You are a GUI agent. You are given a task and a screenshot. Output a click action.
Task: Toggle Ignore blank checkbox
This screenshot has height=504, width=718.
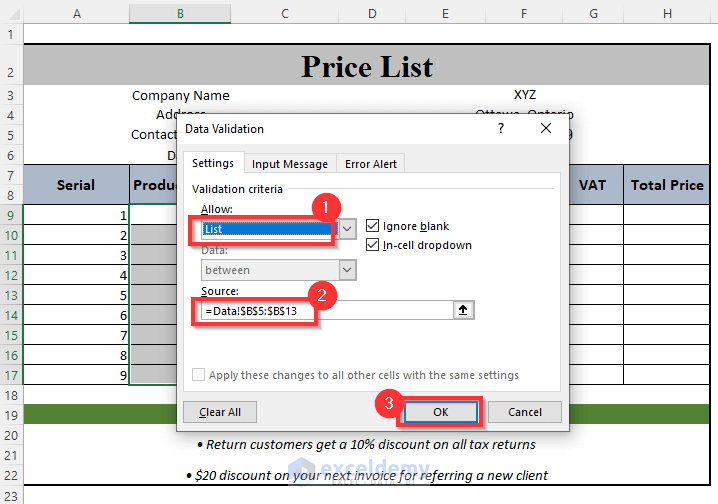372,226
